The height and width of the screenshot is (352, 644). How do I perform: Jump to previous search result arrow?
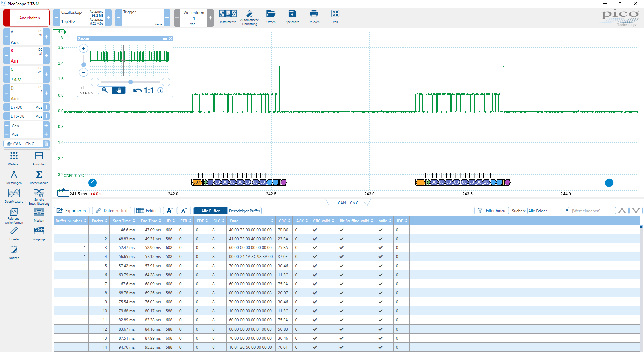(622, 211)
